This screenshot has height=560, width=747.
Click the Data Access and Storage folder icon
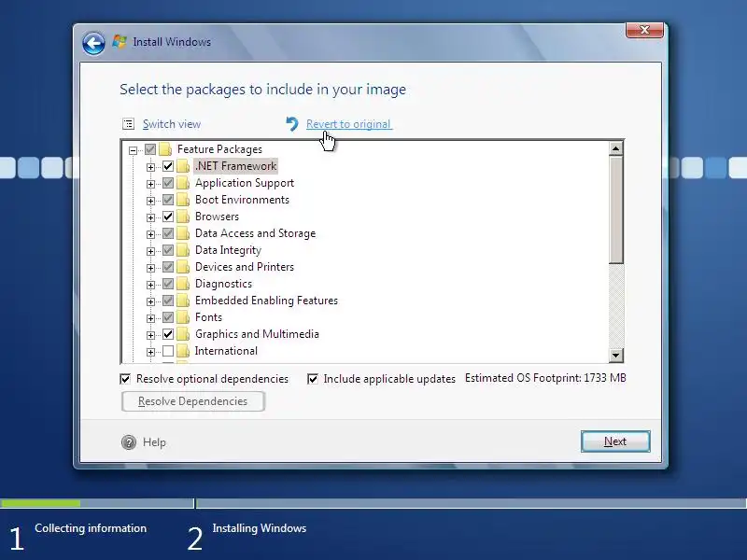[x=183, y=233]
